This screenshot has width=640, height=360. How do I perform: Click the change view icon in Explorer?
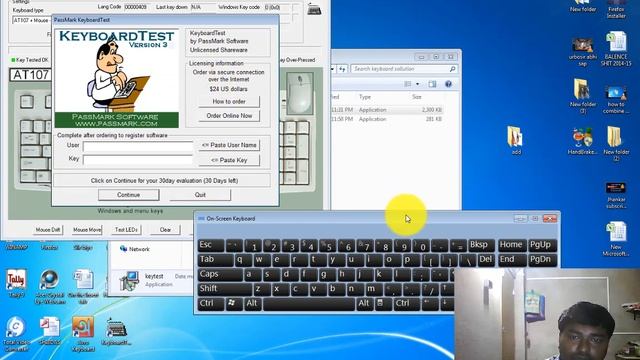[x=407, y=84]
